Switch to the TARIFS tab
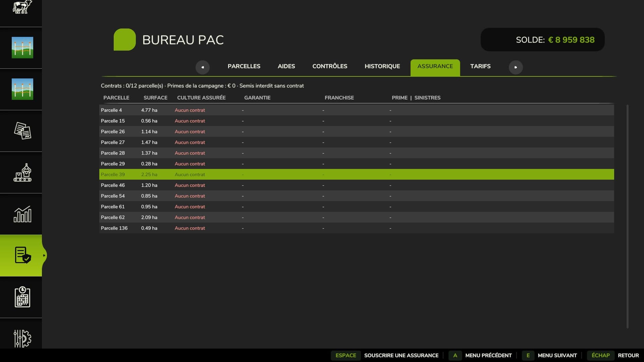The height and width of the screenshot is (362, 644). tap(480, 66)
